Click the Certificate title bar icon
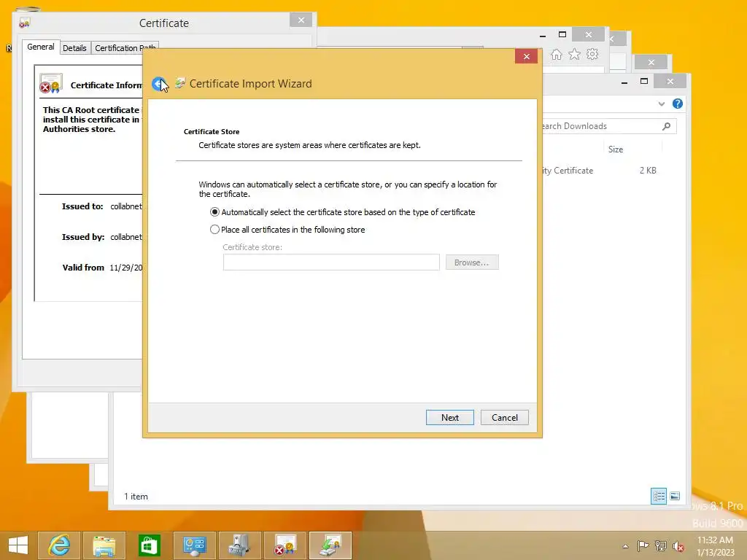 (x=24, y=23)
